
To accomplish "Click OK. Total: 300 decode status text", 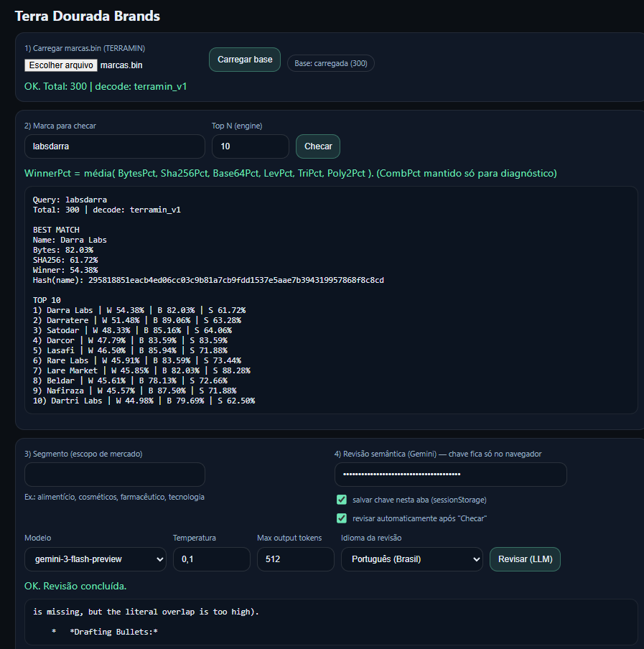I will point(106,86).
